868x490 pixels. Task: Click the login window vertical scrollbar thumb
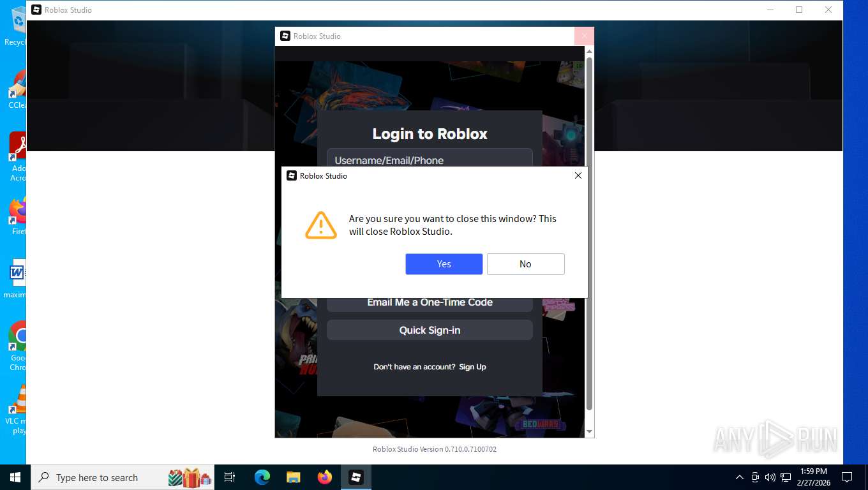pyautogui.click(x=589, y=233)
